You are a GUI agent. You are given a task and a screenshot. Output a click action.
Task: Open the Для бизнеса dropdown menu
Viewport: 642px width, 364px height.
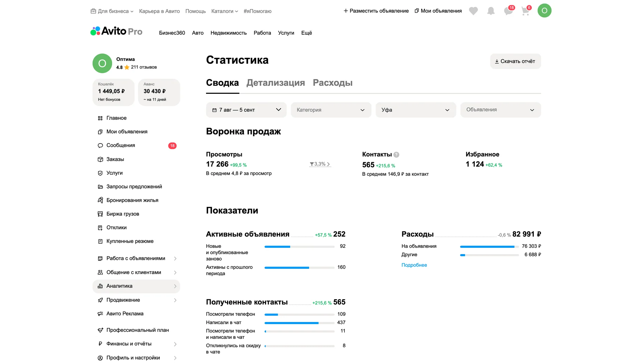pyautogui.click(x=112, y=11)
